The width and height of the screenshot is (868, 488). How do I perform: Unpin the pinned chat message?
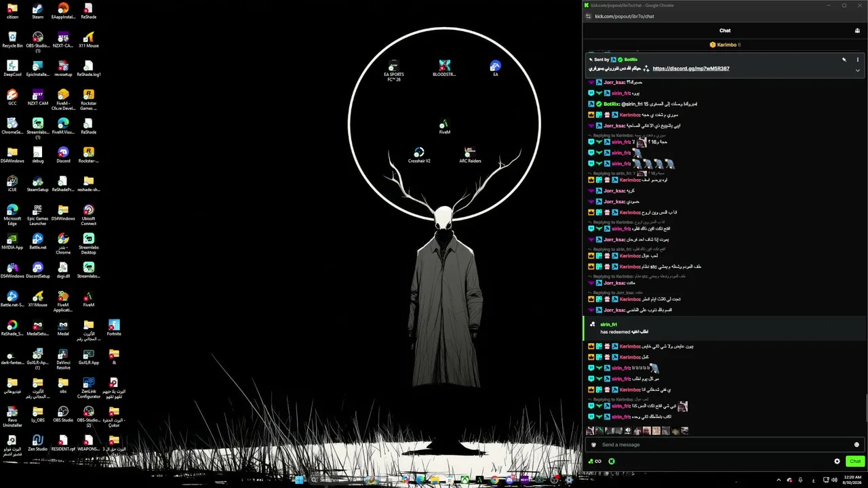(x=844, y=60)
